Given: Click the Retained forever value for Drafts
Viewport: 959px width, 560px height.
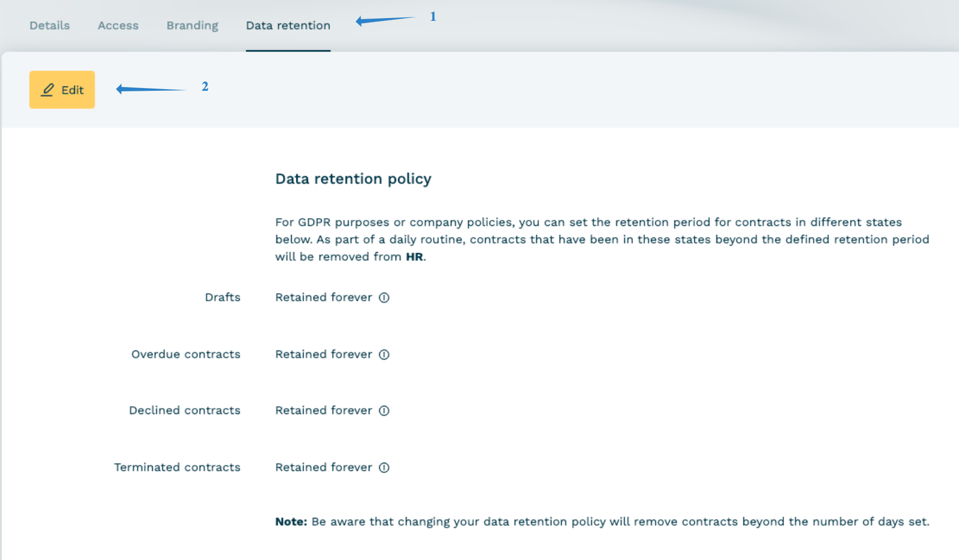Looking at the screenshot, I should coord(323,297).
